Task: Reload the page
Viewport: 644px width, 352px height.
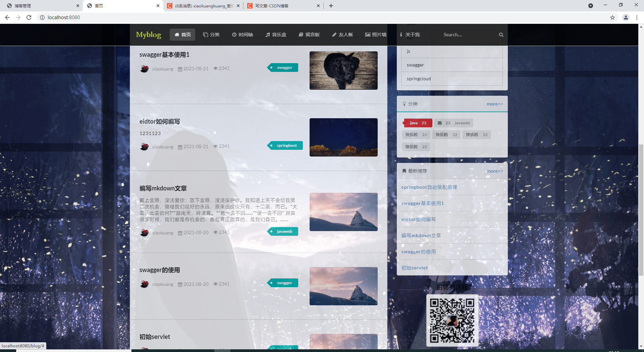Action: click(29, 17)
